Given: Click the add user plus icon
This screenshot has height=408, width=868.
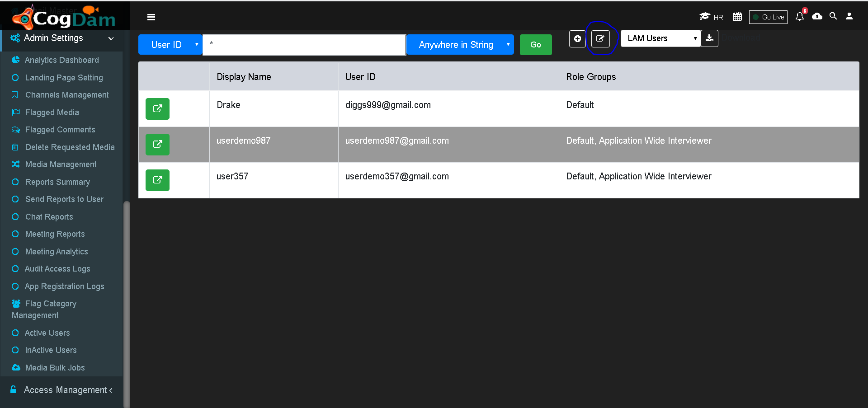Looking at the screenshot, I should [x=577, y=39].
